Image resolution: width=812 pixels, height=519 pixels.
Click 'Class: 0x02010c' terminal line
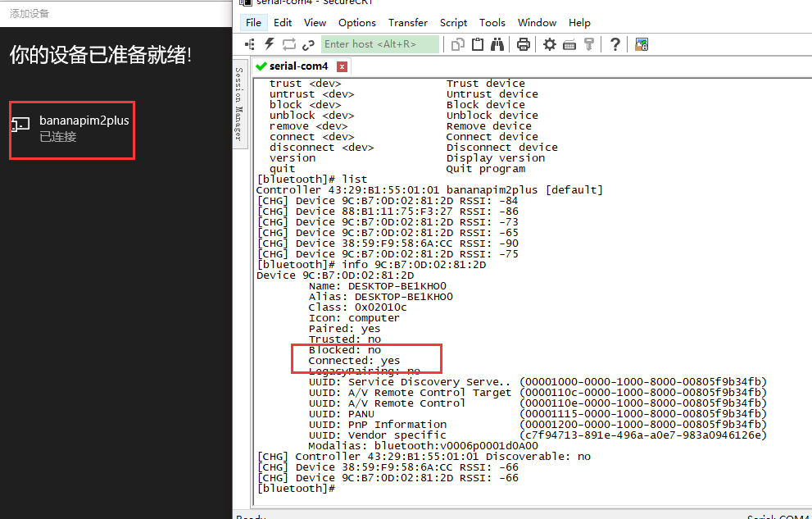[x=358, y=307]
